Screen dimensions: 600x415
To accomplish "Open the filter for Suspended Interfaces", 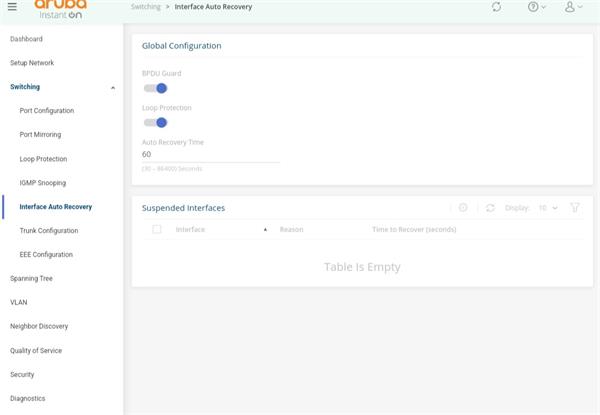I will tap(575, 208).
